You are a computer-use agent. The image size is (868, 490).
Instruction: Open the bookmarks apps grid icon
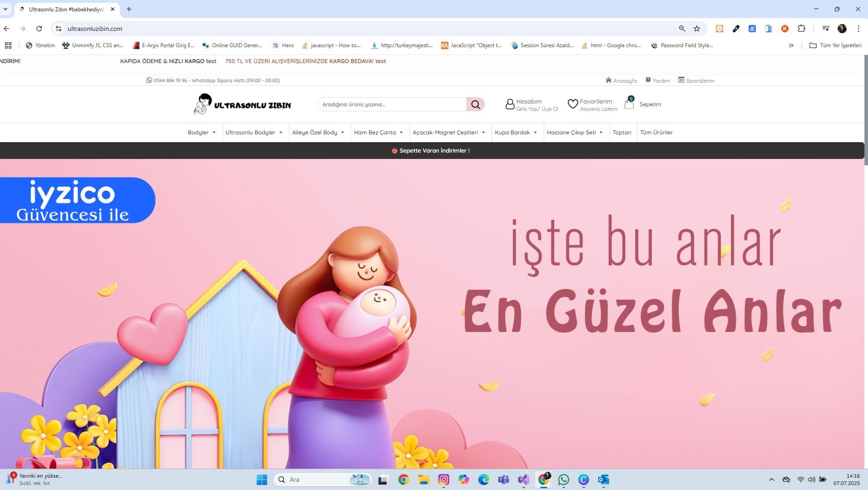8,45
